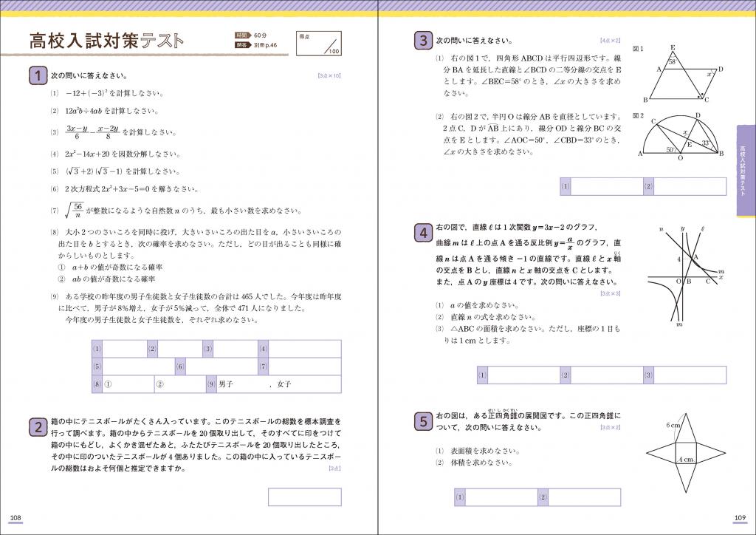The width and height of the screenshot is (756, 535).
Task: Select the problem 2 number badge
Action: tap(37, 426)
